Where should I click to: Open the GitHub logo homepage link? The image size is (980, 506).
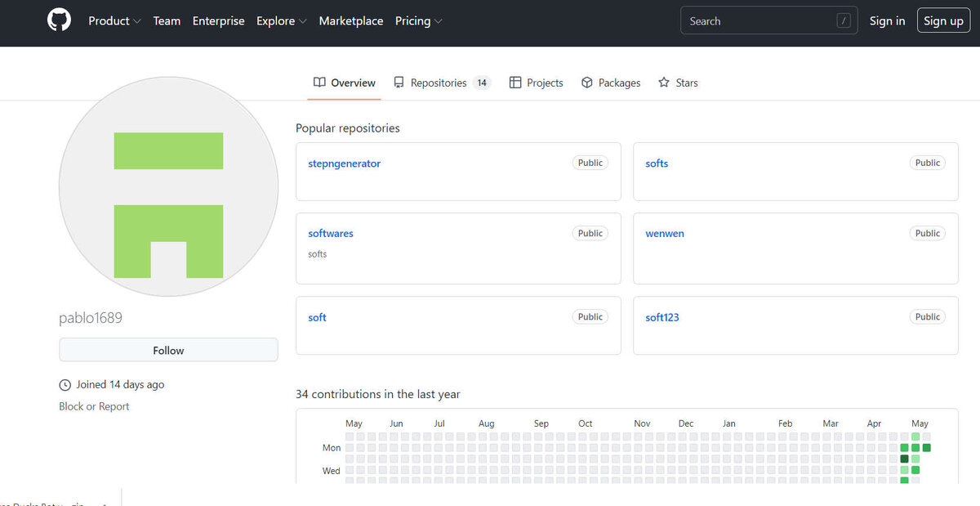coord(59,20)
